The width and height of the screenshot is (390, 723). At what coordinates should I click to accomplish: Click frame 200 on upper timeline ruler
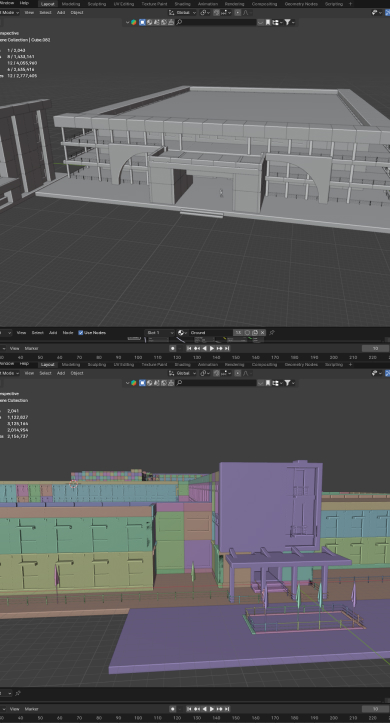pos(333,357)
